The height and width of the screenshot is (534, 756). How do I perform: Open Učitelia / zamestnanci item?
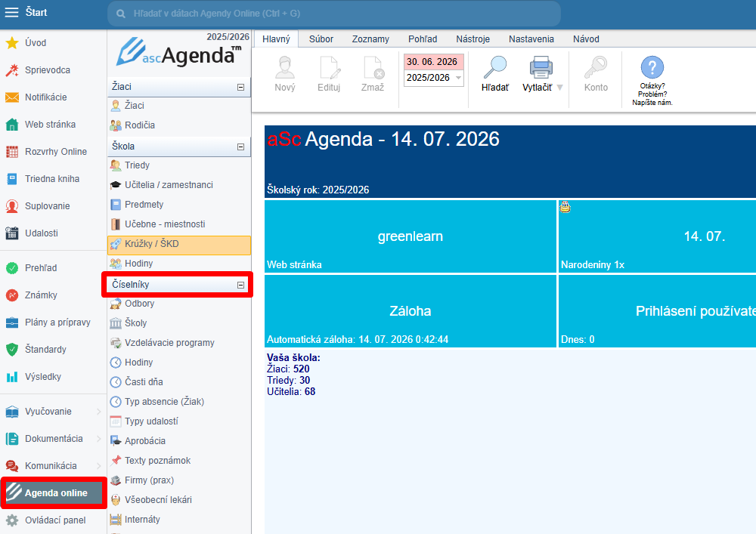(x=179, y=185)
